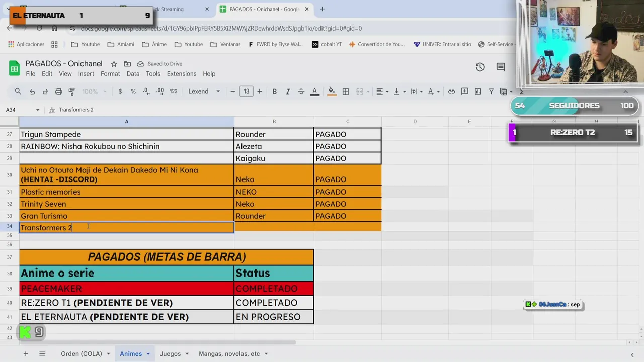This screenshot has width=644, height=362.
Task: Open the comments panel icon
Action: coord(501,67)
